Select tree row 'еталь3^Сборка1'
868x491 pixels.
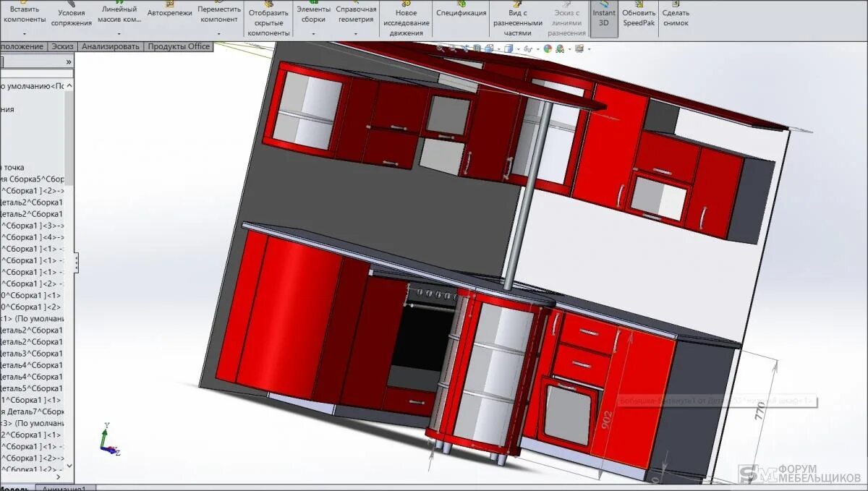click(x=33, y=353)
